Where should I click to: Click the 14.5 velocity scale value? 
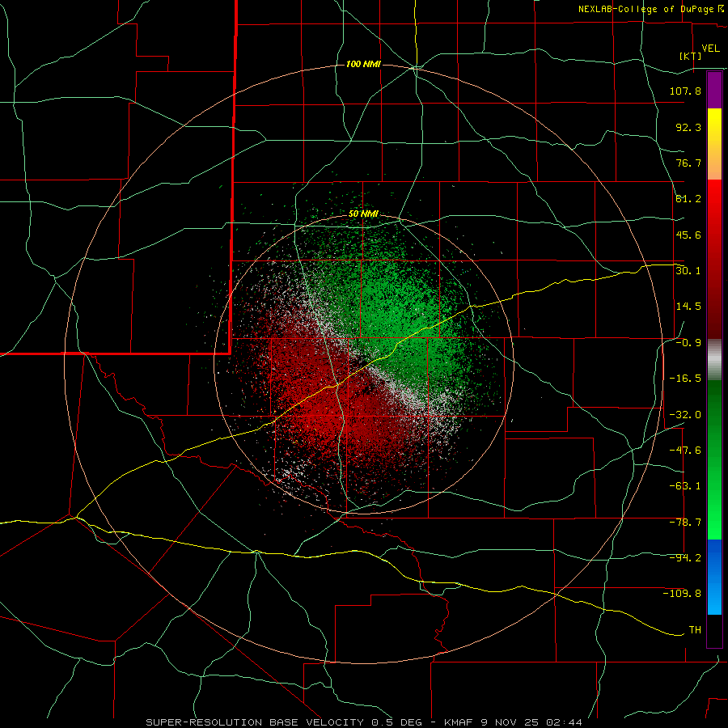(x=688, y=307)
